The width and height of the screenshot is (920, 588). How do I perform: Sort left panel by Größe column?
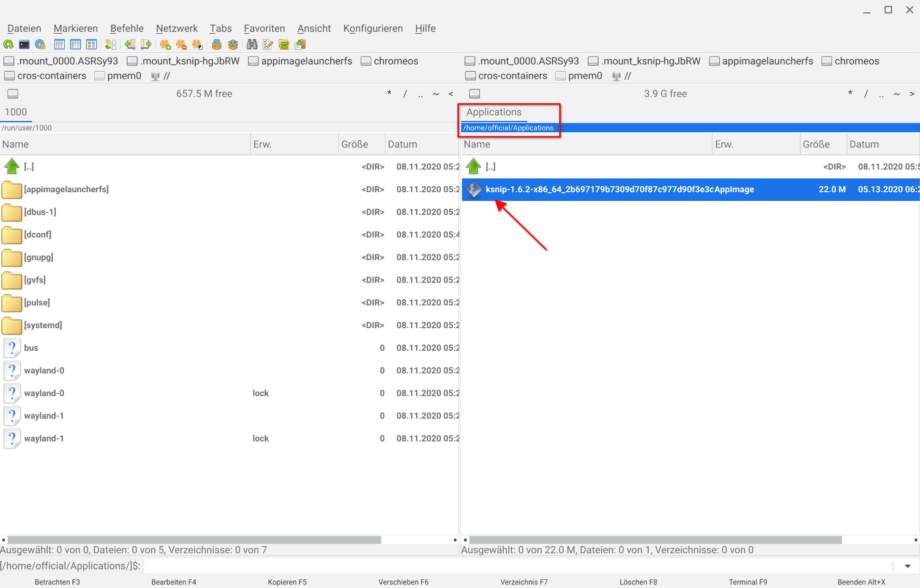pos(361,145)
